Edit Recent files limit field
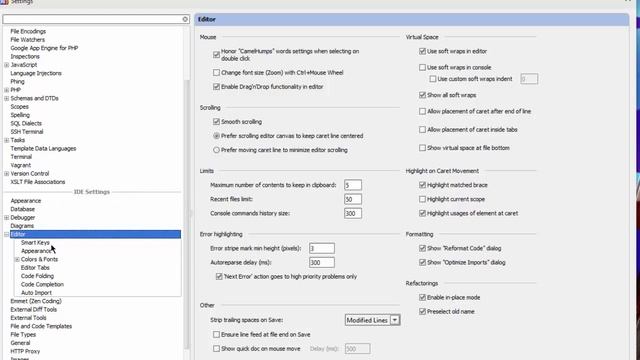The width and height of the screenshot is (640, 360). coord(353,199)
